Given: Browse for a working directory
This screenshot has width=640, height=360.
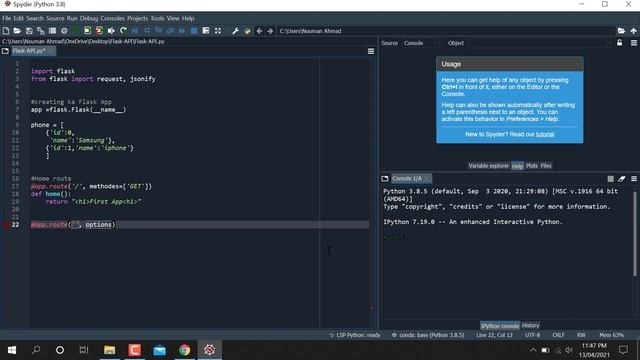Looking at the screenshot, I should 621,31.
